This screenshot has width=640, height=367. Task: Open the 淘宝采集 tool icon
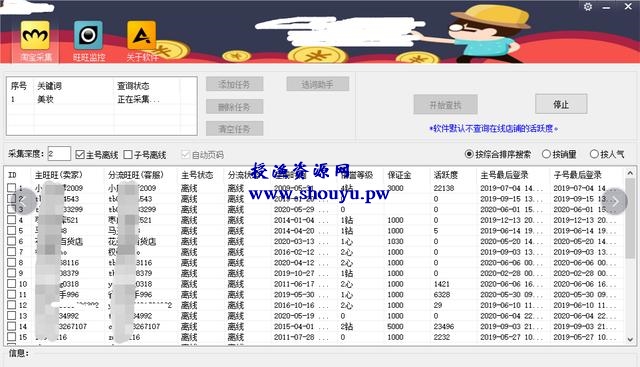(36, 36)
